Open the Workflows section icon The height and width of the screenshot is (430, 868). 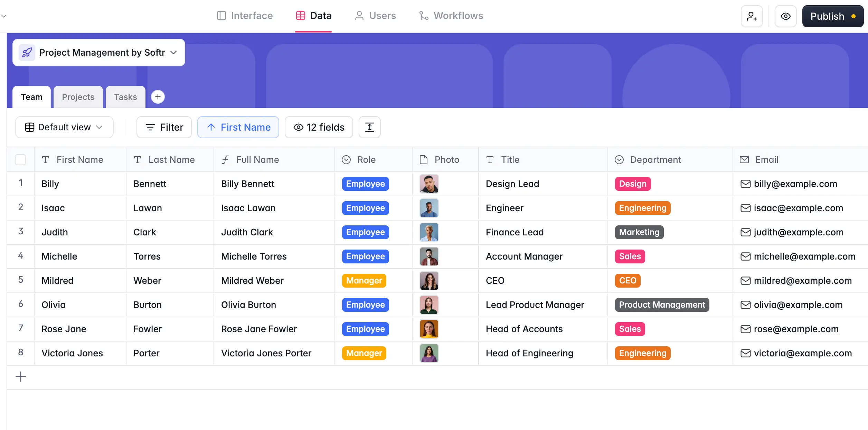click(x=423, y=16)
